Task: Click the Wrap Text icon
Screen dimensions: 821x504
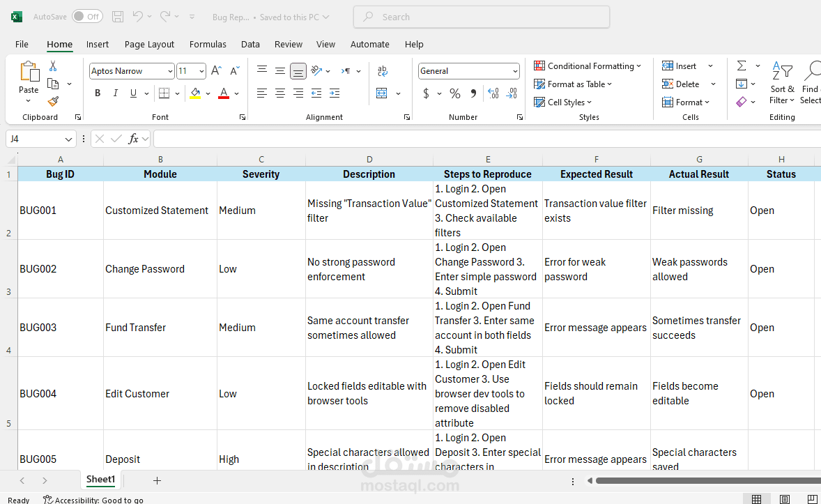Action: (x=382, y=70)
